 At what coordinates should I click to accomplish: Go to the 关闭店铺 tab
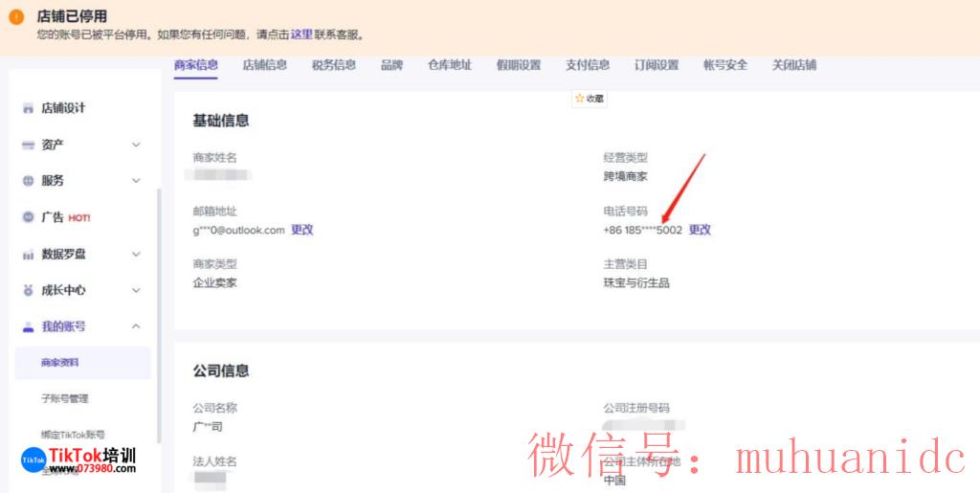click(x=793, y=65)
